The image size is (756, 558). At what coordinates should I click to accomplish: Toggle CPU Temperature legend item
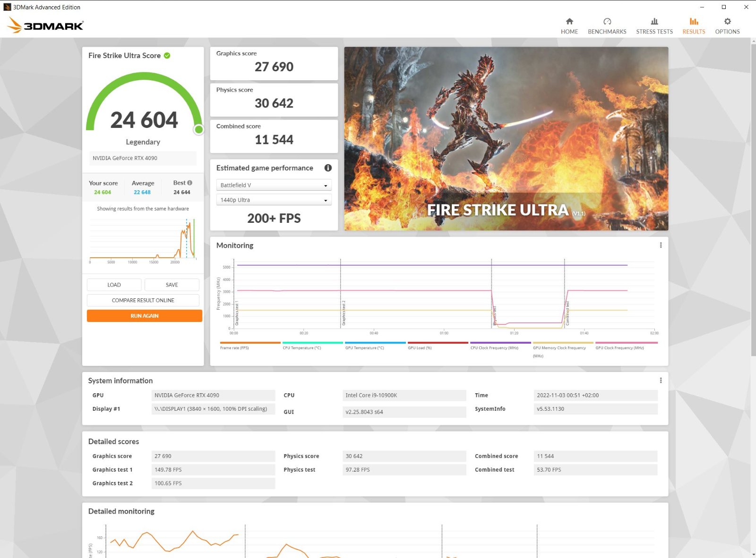312,346
